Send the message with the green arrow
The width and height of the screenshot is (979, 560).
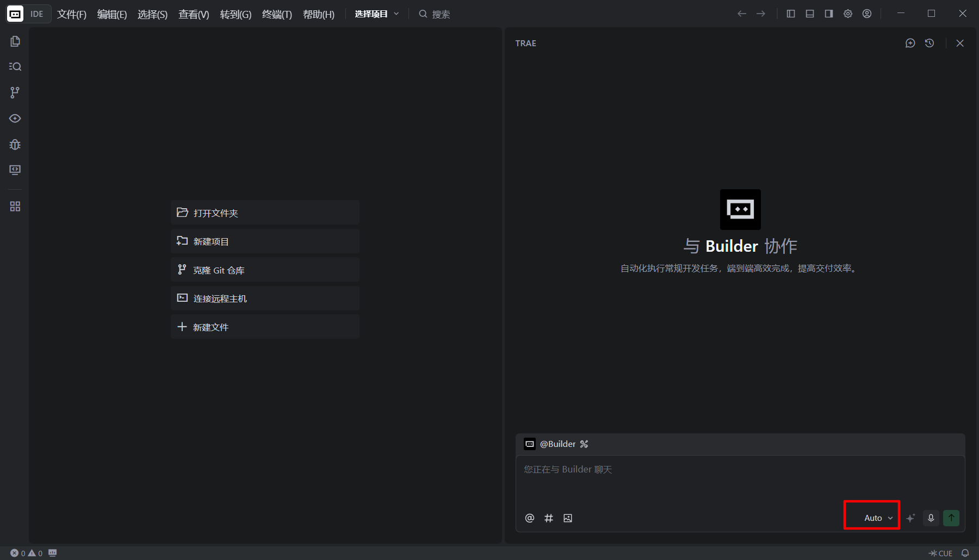coord(951,518)
